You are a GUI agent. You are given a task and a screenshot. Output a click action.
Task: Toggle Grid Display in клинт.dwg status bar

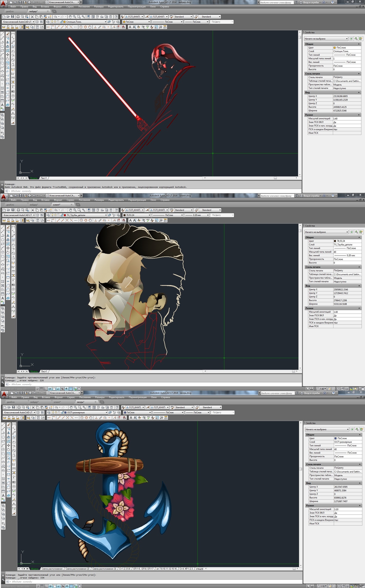point(41,389)
